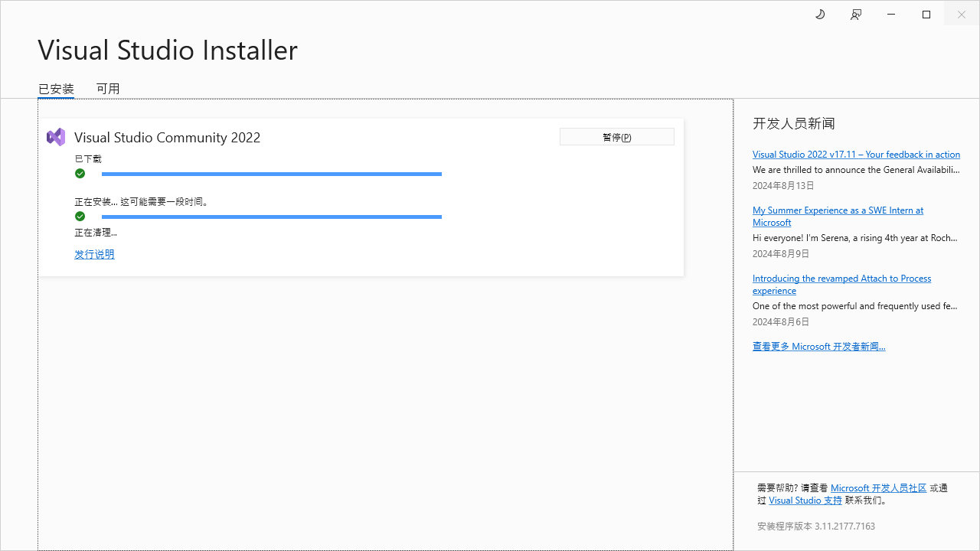
Task: Click the 2024年8月6日 date text
Action: 781,322
